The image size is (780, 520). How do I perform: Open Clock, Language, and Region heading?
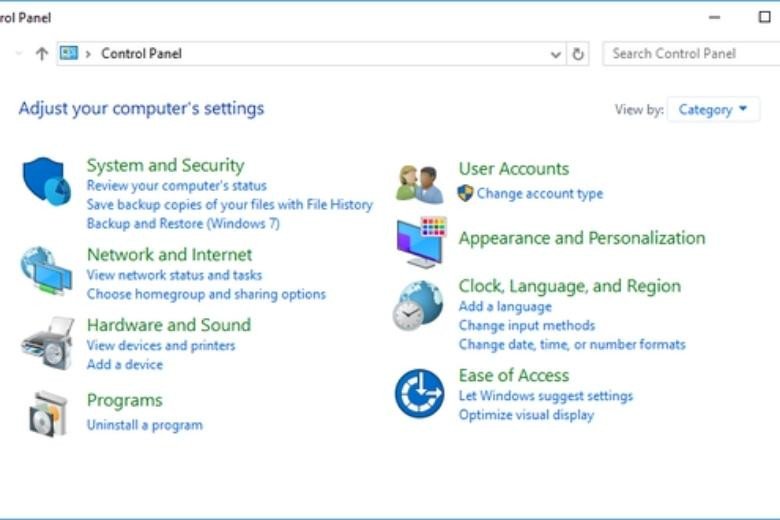click(x=570, y=286)
